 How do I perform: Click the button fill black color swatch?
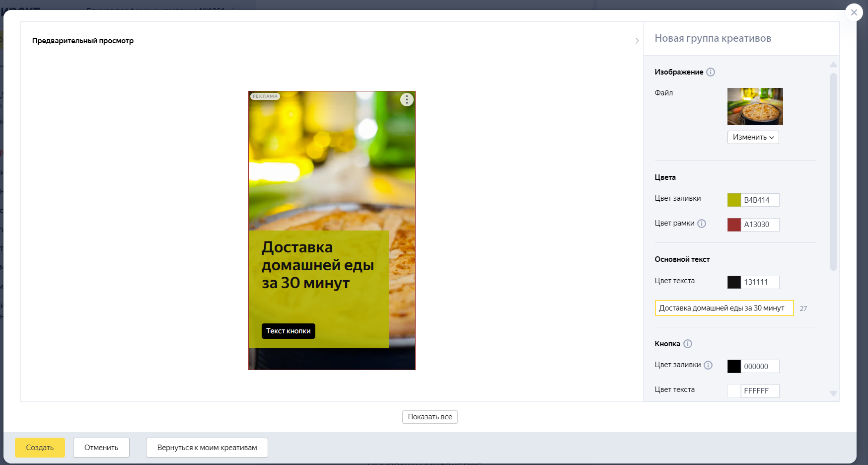click(734, 366)
